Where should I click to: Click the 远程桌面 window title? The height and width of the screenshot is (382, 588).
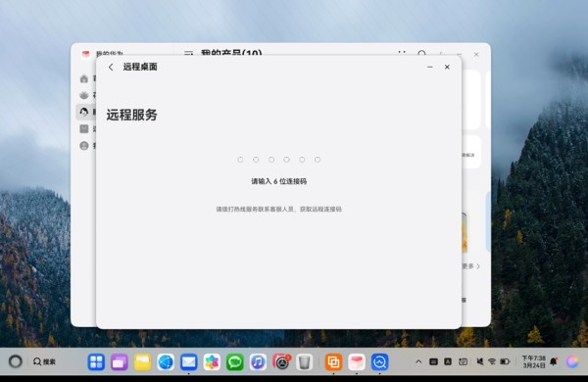point(140,68)
